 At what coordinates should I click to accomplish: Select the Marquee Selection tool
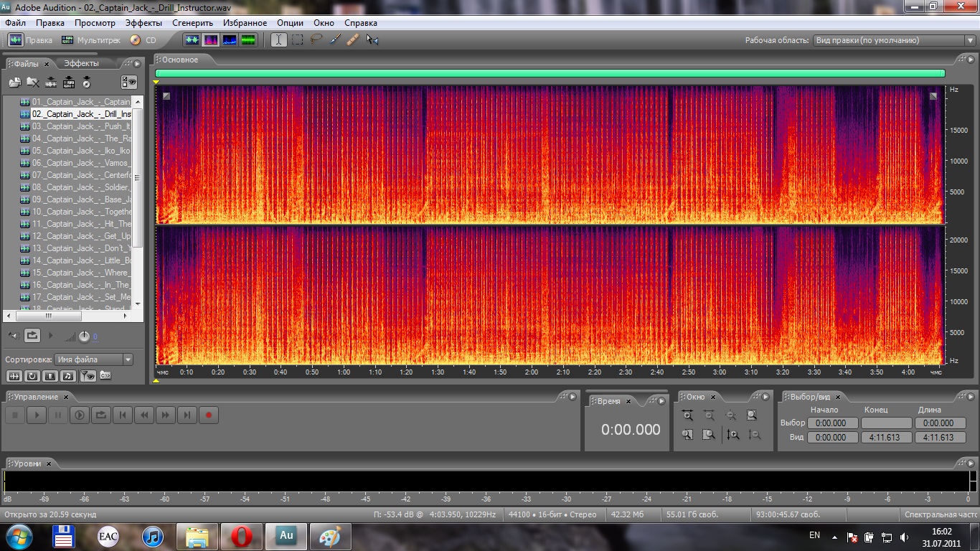298,40
